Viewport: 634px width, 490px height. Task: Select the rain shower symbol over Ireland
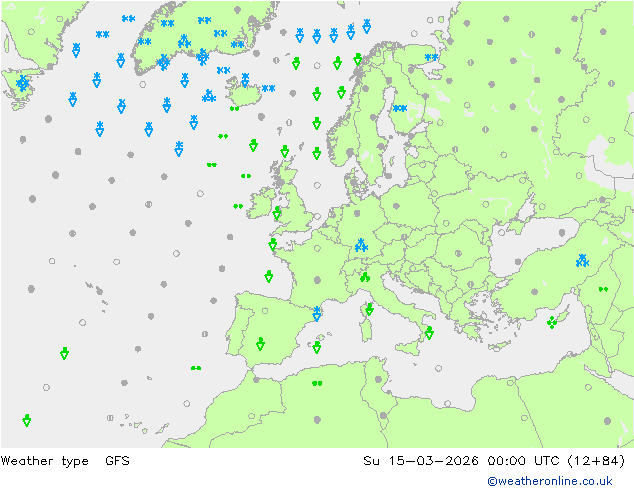tap(277, 213)
